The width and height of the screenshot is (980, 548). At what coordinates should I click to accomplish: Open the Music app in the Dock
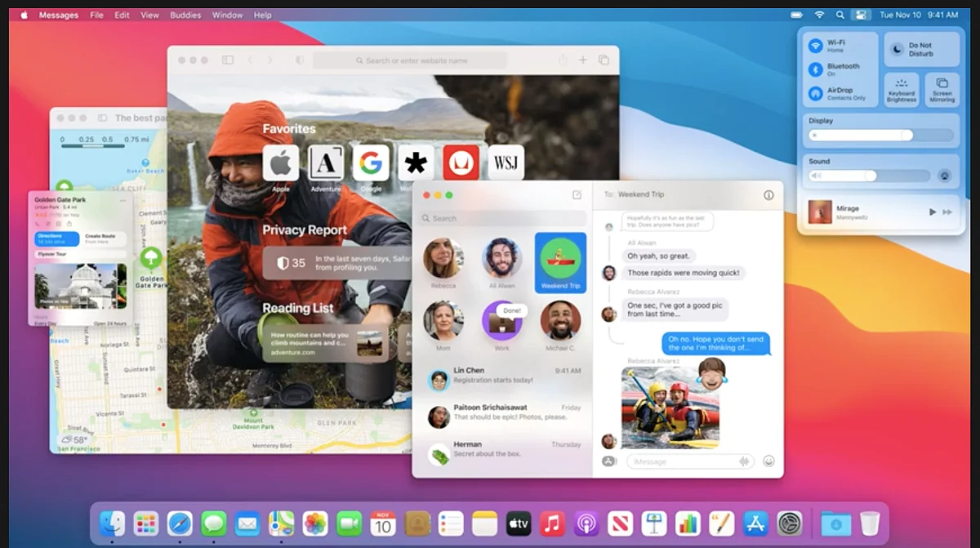point(553,523)
